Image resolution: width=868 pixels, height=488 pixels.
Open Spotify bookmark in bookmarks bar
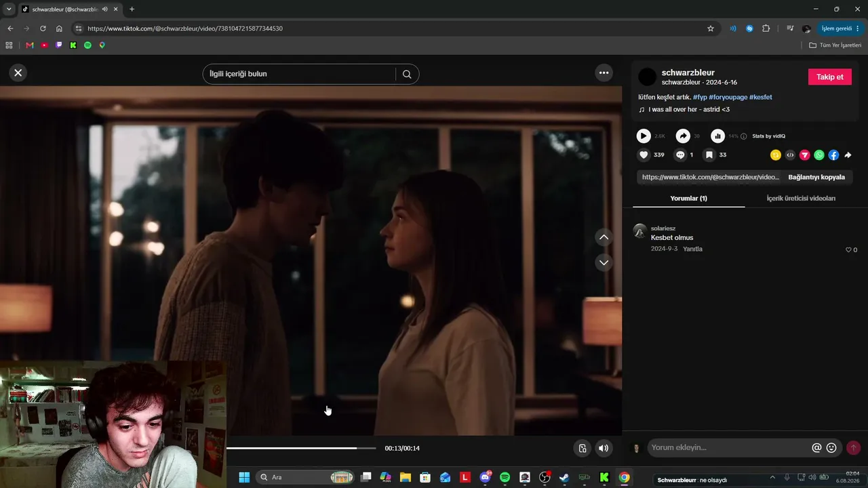(x=87, y=45)
